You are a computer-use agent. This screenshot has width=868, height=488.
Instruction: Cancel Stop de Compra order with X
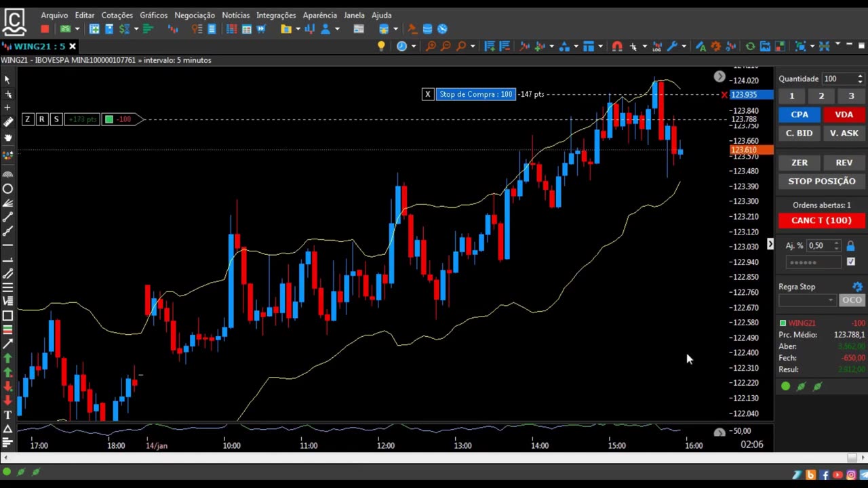click(427, 94)
